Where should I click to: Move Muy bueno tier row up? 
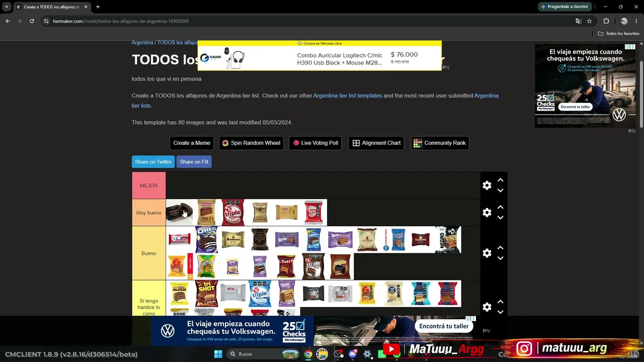500,207
